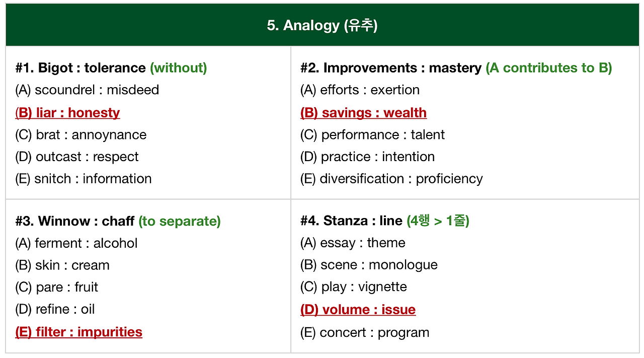The image size is (644, 358).
Task: Select answer '(B) liar : honesty'
Action: tap(67, 113)
